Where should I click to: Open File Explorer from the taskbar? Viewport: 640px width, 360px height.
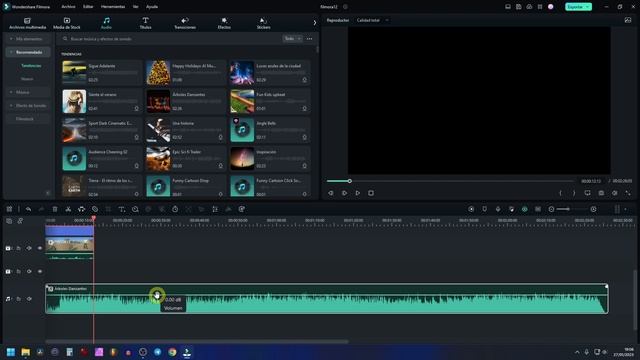pos(25,352)
